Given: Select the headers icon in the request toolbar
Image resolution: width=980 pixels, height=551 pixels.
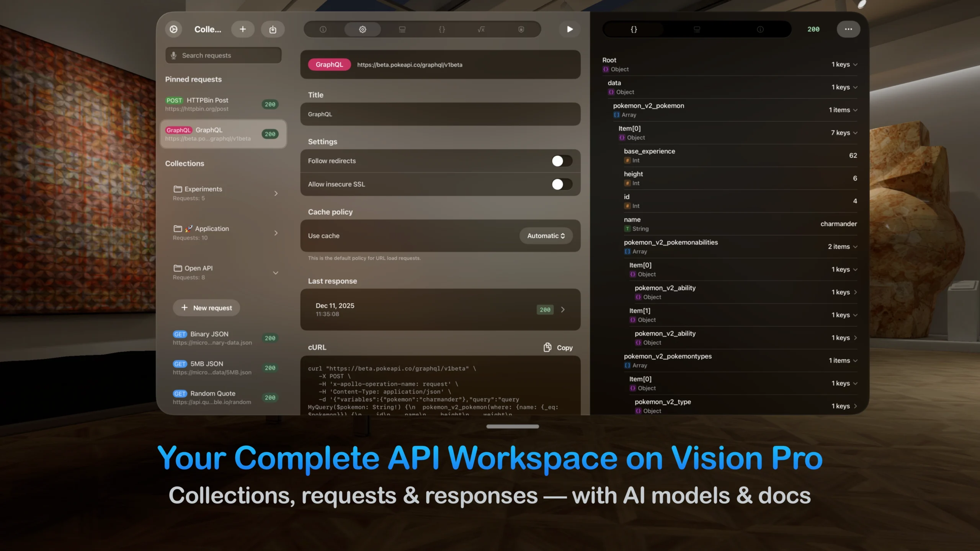Looking at the screenshot, I should pos(402,29).
